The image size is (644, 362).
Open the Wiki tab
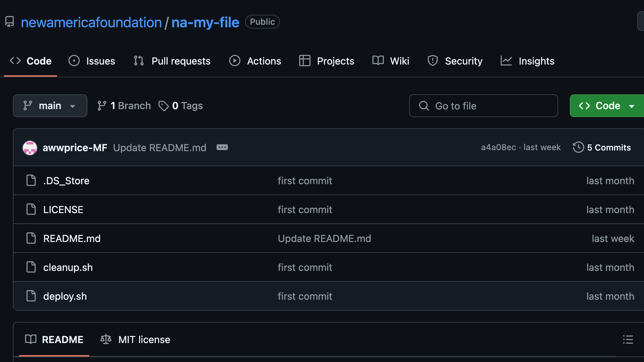point(391,61)
